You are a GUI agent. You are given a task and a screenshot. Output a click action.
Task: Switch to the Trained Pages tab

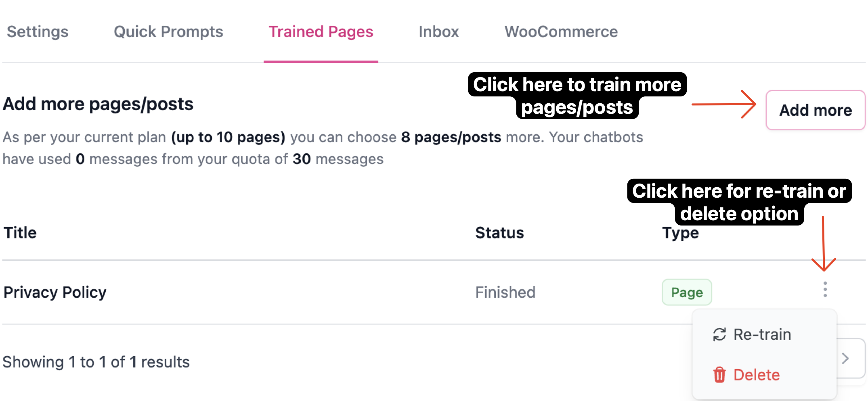pyautogui.click(x=321, y=31)
